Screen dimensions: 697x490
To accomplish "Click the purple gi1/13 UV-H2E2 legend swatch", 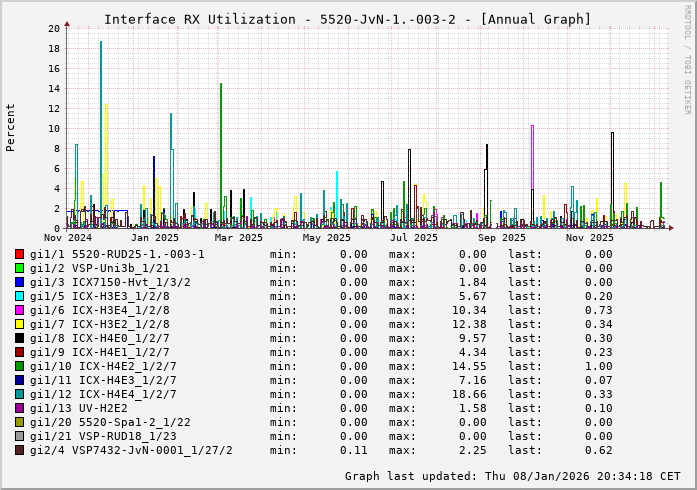I will (20, 408).
